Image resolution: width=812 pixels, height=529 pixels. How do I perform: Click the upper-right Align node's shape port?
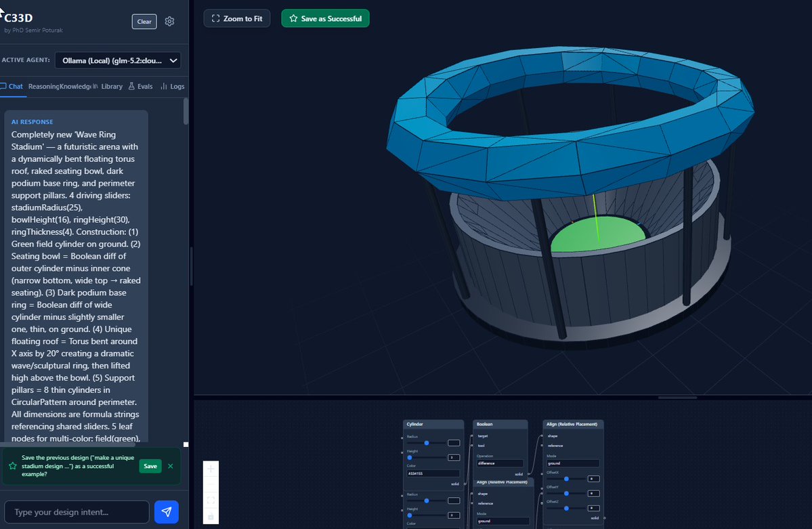(542, 436)
